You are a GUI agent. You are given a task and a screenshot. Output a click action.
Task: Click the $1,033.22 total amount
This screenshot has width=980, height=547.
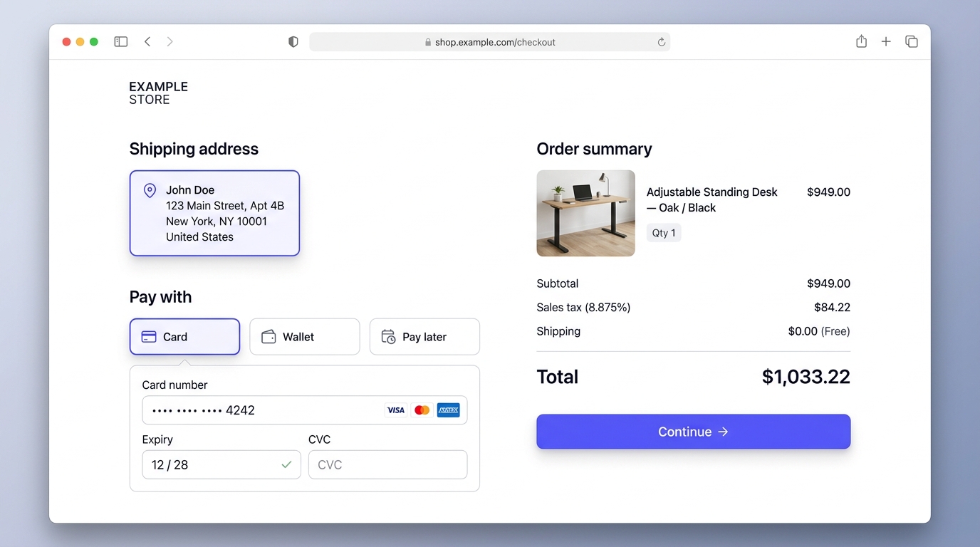806,377
